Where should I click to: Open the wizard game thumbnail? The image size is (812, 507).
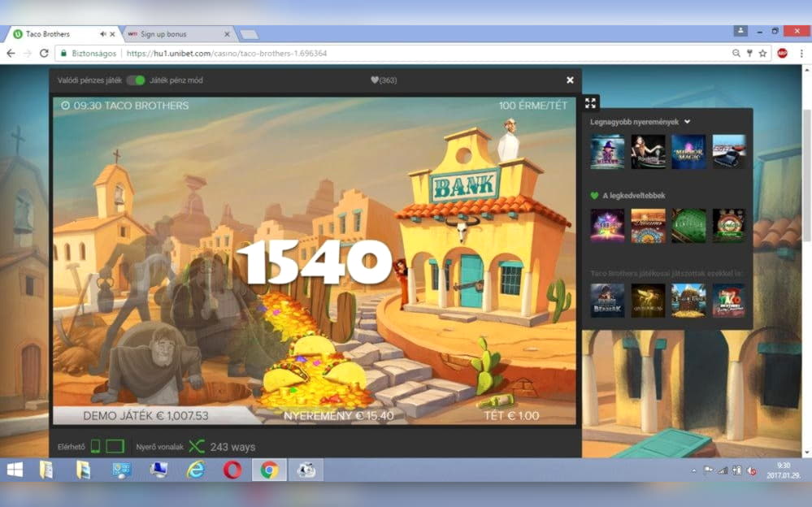click(x=607, y=152)
